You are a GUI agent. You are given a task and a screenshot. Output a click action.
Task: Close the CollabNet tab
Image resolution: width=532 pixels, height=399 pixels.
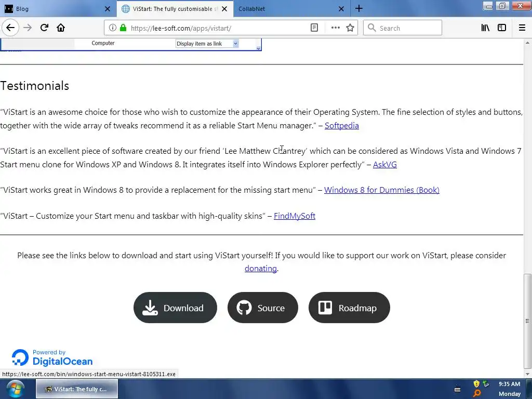341,9
